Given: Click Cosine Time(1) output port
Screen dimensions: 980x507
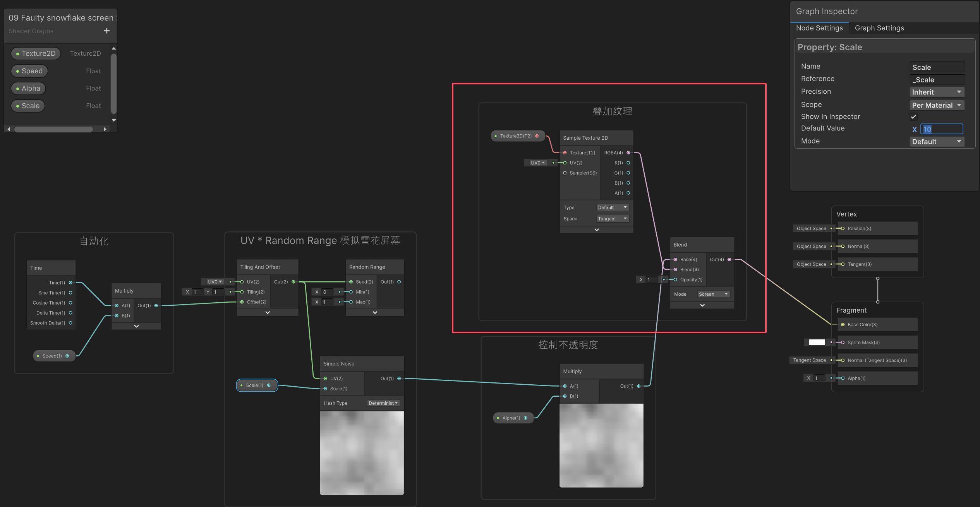Looking at the screenshot, I should point(70,303).
